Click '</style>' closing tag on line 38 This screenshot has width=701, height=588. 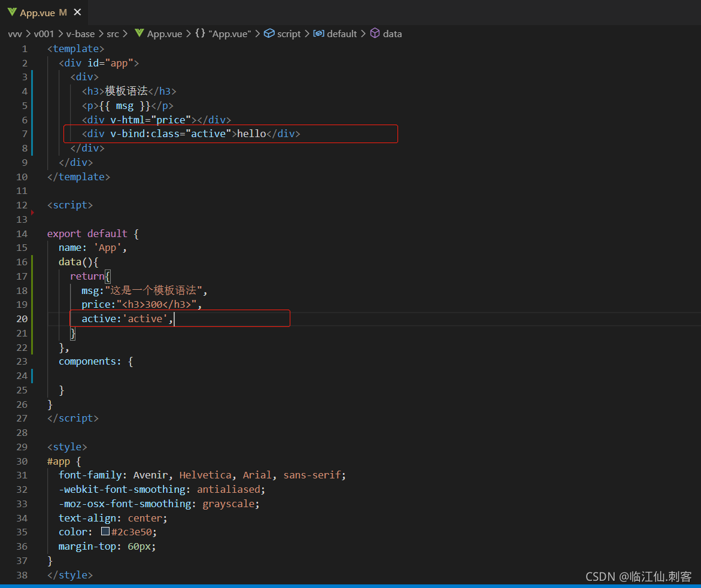tap(70, 575)
